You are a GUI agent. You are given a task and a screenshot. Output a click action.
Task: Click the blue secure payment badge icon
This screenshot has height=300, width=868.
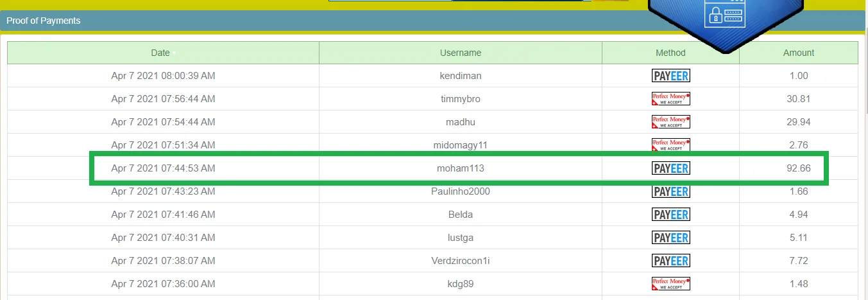click(x=724, y=16)
